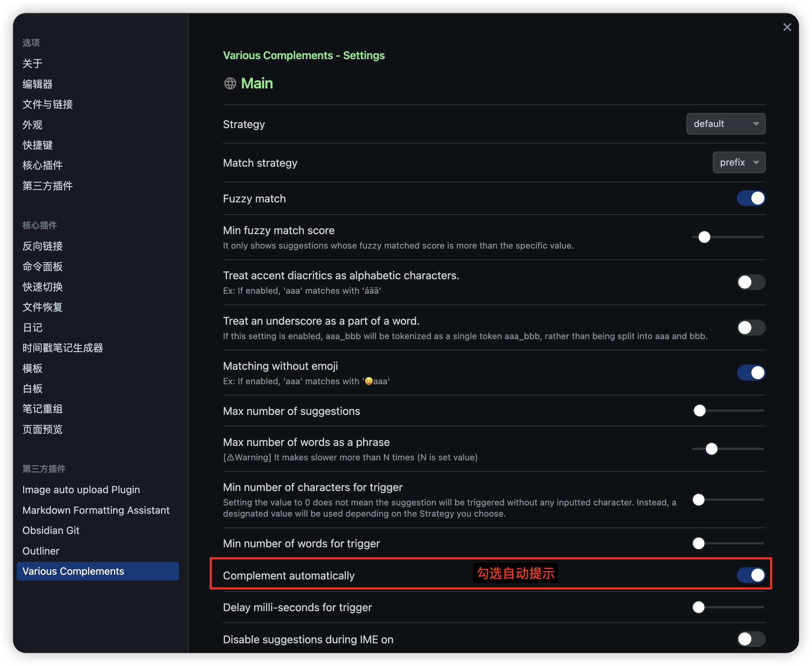
Task: Select Outliner in the plugin list
Action: point(41,551)
